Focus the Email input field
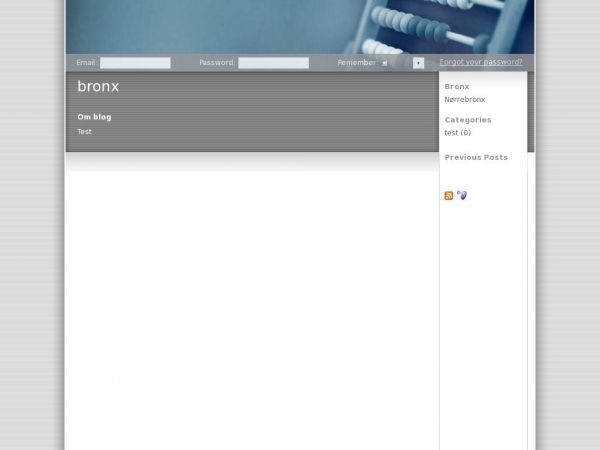 pyautogui.click(x=135, y=63)
